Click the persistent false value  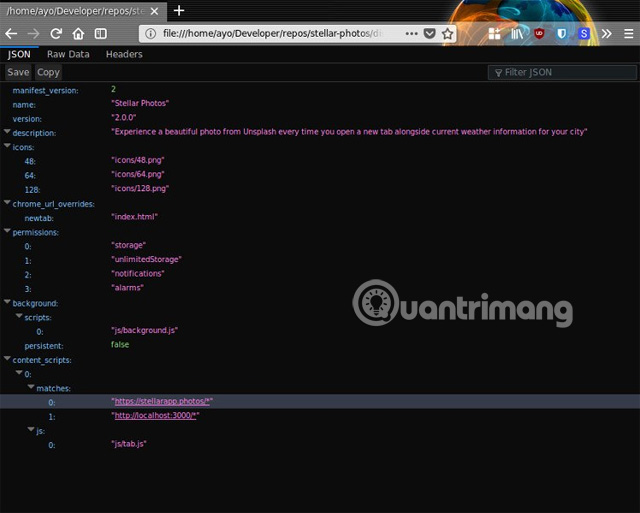(x=120, y=344)
